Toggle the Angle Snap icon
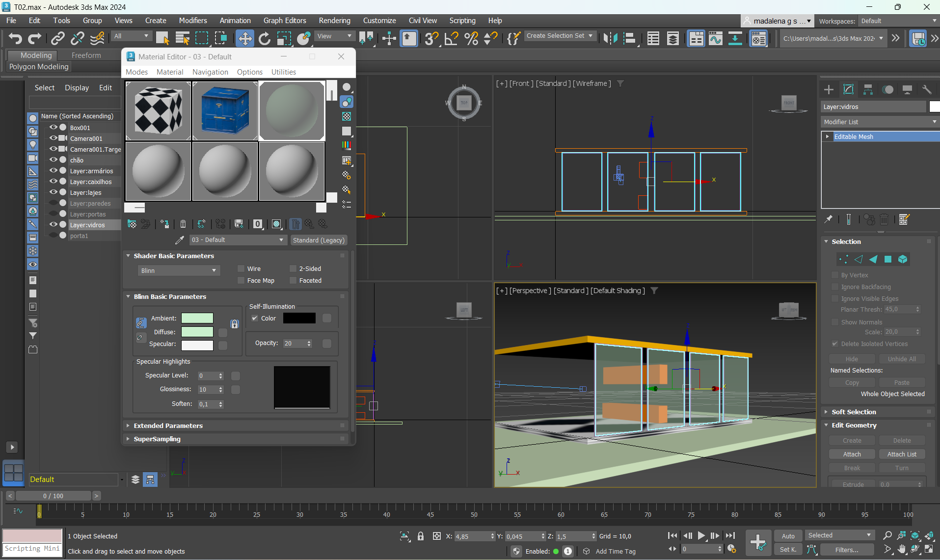Viewport: 940px width, 560px height. pyautogui.click(x=451, y=38)
